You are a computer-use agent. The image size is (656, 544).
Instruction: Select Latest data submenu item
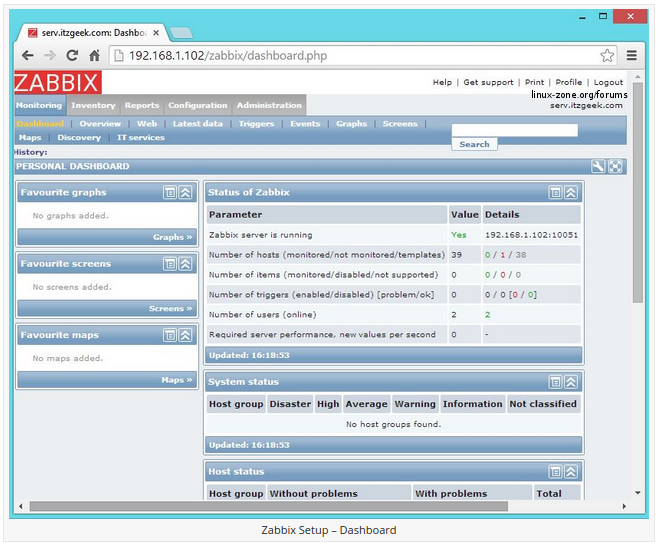point(197,124)
